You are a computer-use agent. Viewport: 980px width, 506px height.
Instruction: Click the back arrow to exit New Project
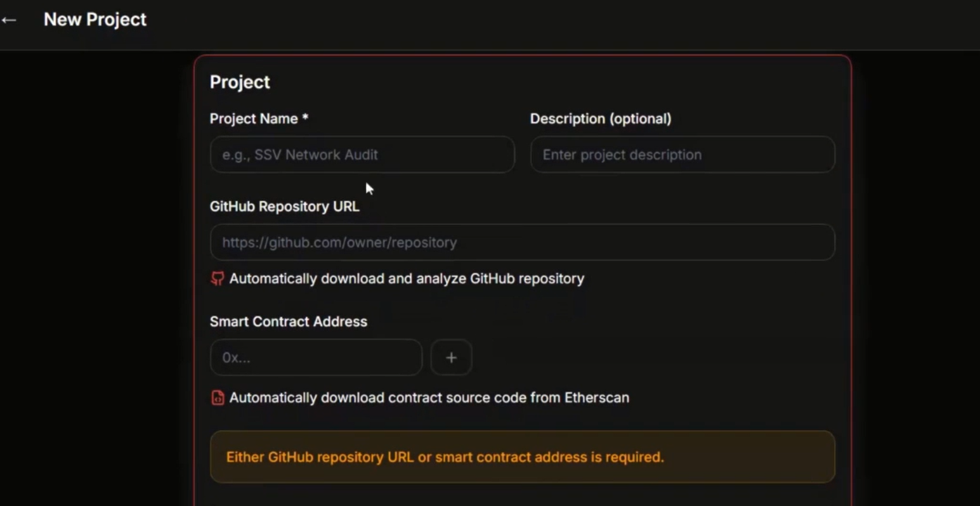point(10,20)
